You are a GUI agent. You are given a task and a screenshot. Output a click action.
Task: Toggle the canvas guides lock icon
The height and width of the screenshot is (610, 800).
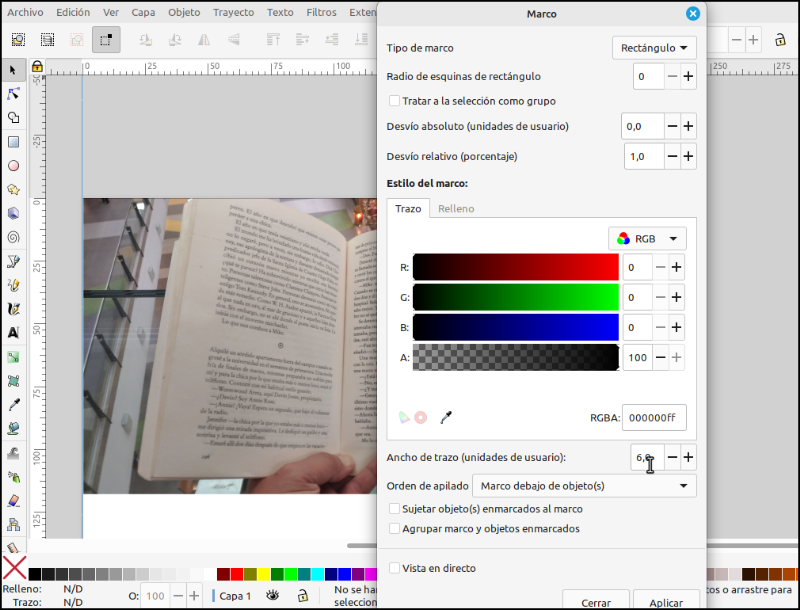[x=37, y=67]
